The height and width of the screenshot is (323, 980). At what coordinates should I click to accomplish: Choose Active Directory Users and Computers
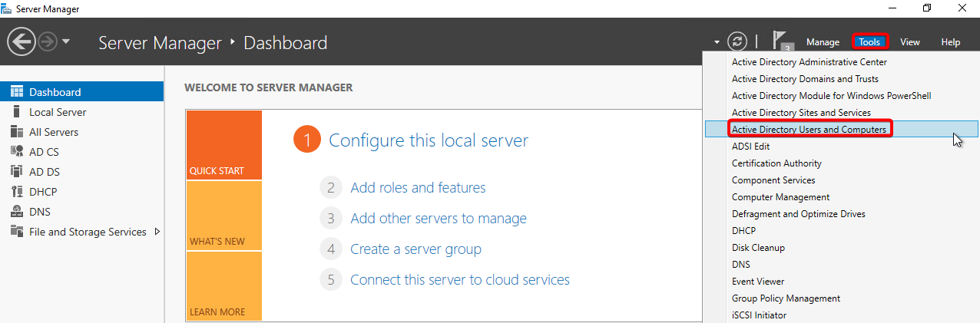click(809, 130)
